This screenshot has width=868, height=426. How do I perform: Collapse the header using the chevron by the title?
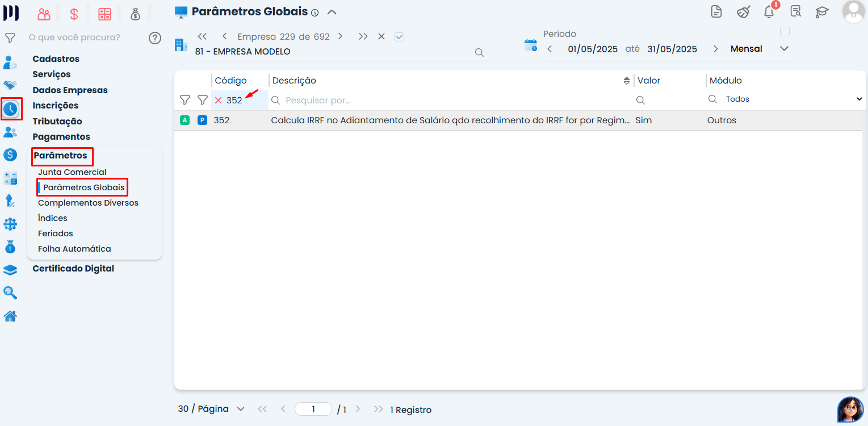click(x=332, y=12)
